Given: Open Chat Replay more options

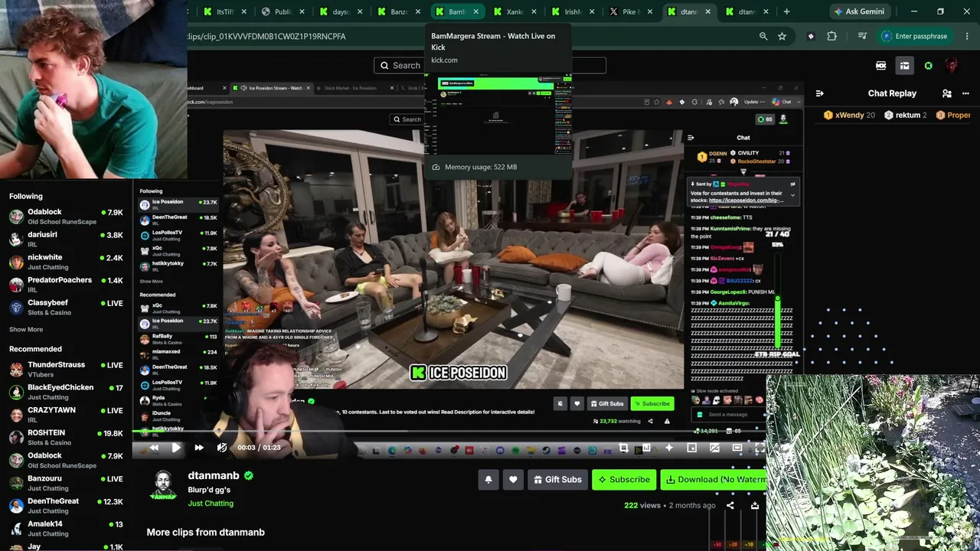Looking at the screenshot, I should click(x=966, y=93).
